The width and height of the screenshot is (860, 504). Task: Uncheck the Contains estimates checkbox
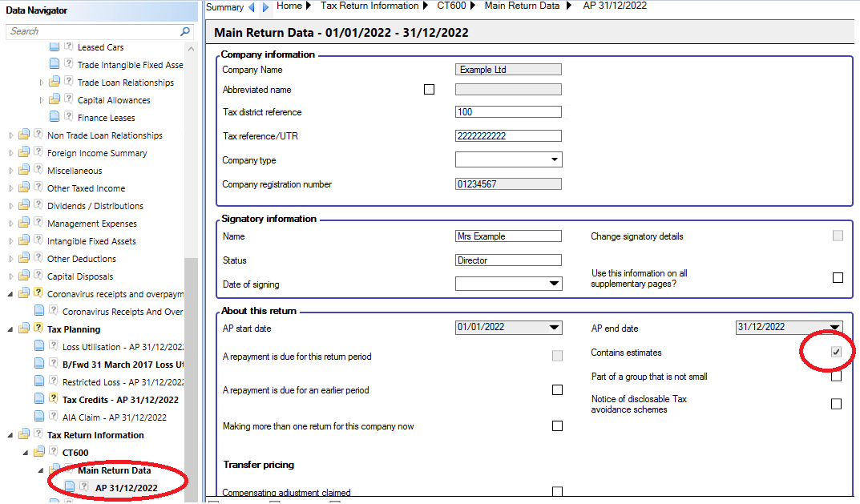click(836, 352)
